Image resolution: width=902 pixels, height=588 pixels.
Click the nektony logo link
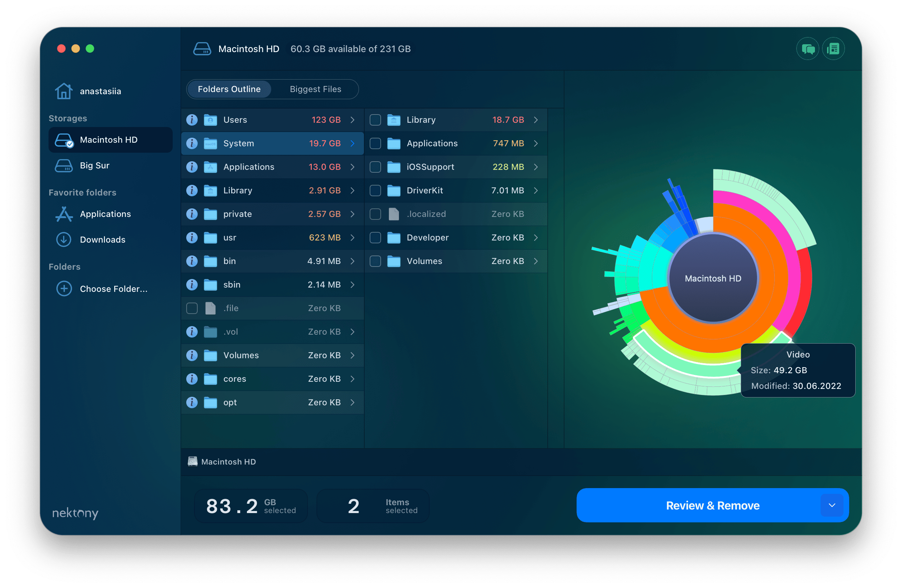point(75,513)
